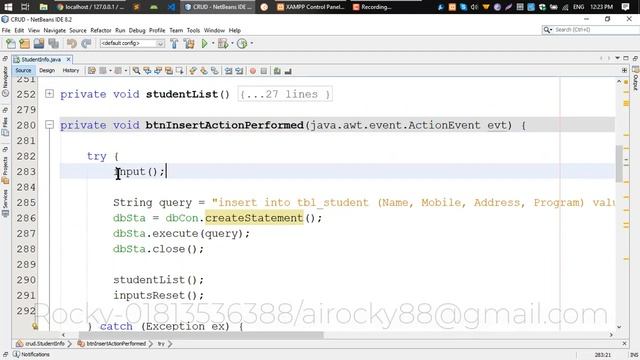640x360 pixels.
Task: Collapse the btnInsertActionPerformed method fold
Action: click(49, 125)
